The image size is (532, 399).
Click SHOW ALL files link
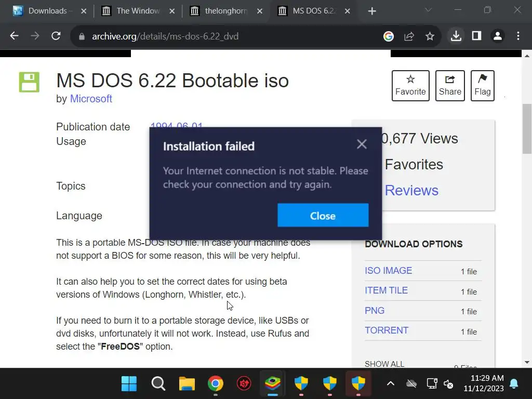tap(384, 364)
